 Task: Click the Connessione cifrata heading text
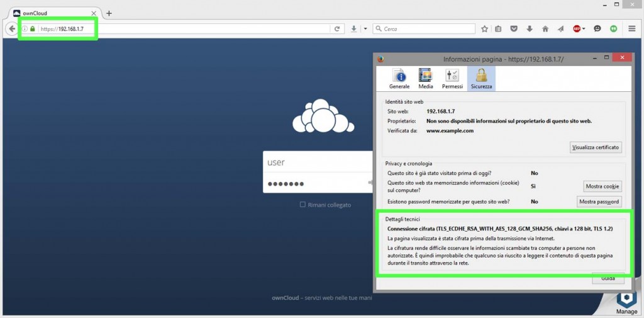501,229
